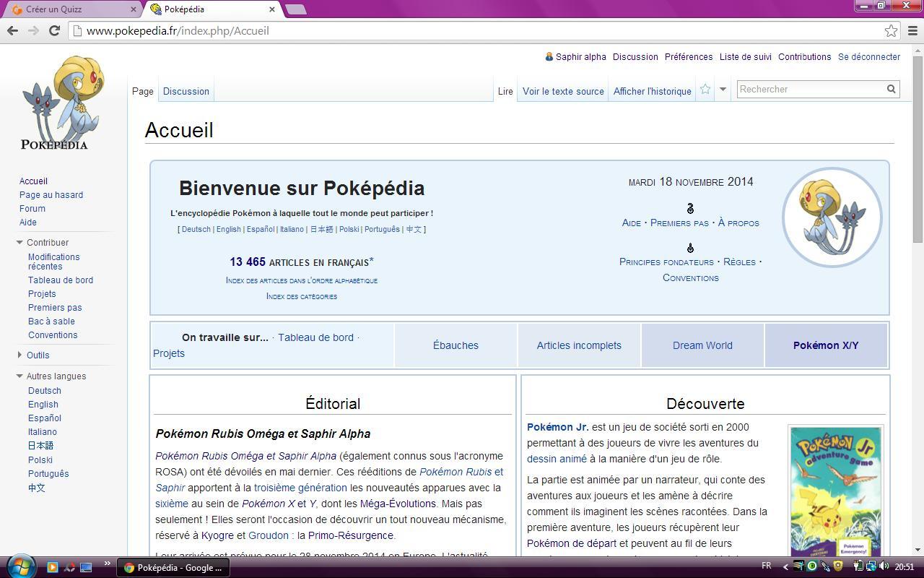
Task: Click Se déconnecter to log out
Action: (869, 56)
